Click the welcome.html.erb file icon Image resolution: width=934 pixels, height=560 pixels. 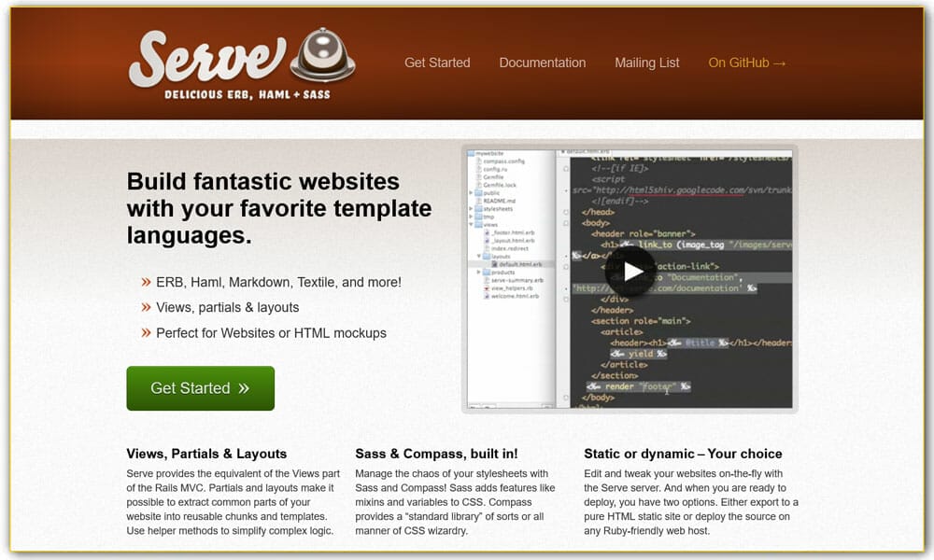point(487,295)
